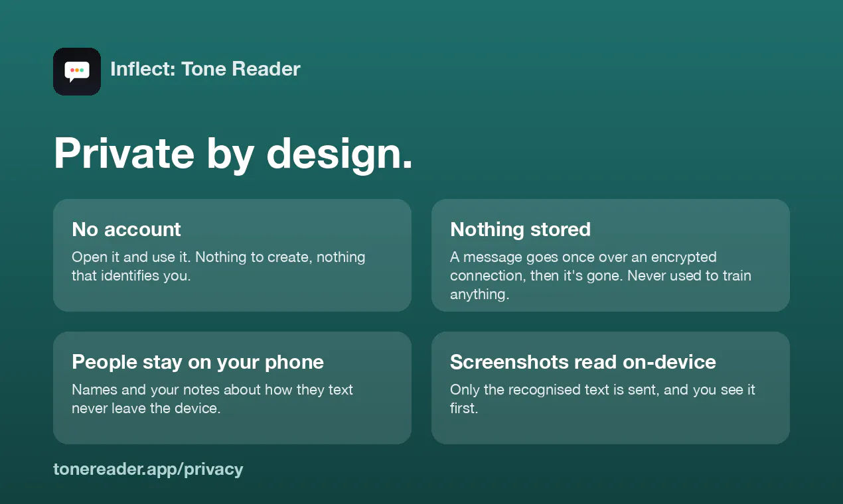Click the "Nothing stored" card title

tap(520, 229)
